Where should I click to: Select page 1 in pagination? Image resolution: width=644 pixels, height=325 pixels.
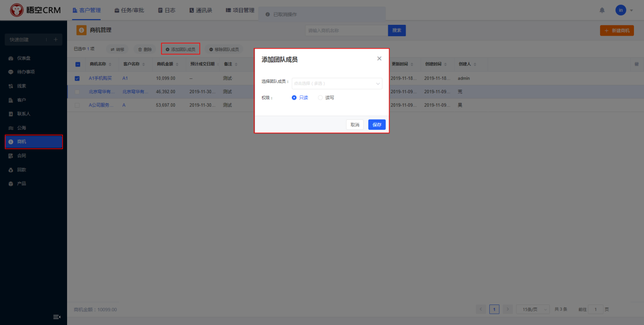coord(494,309)
